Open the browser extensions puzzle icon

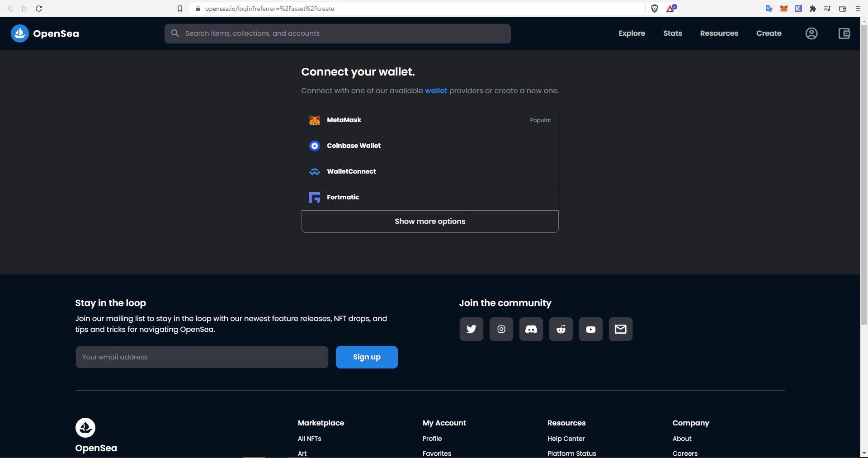click(813, 9)
